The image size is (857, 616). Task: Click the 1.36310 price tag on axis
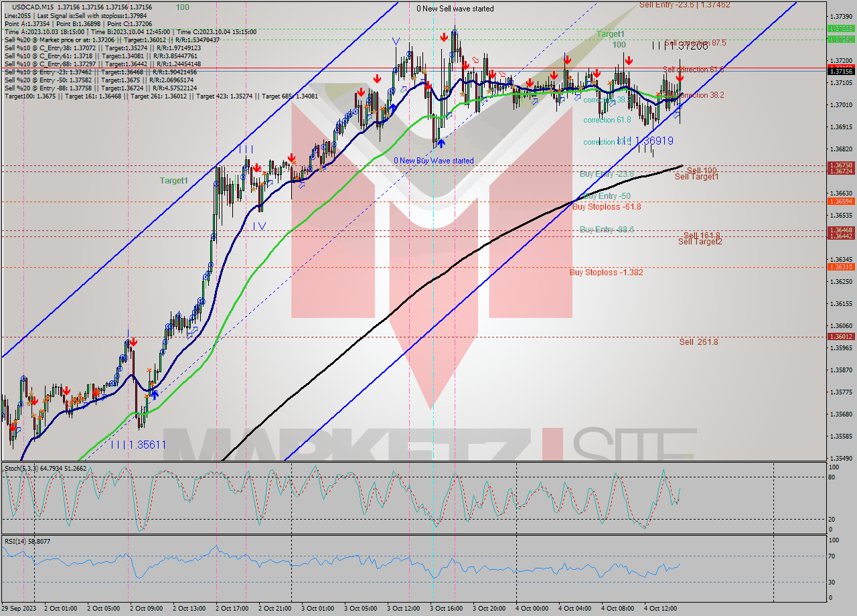[x=840, y=267]
